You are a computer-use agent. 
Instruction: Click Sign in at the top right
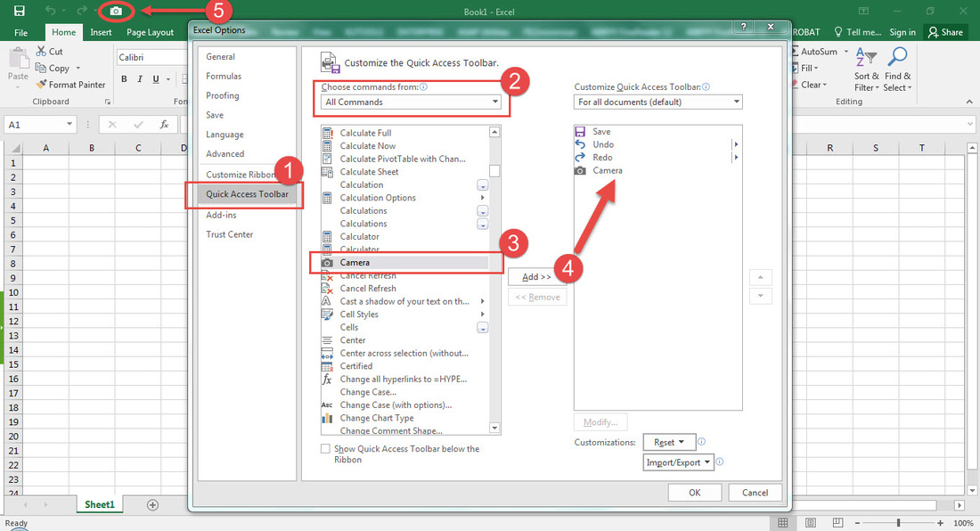902,32
